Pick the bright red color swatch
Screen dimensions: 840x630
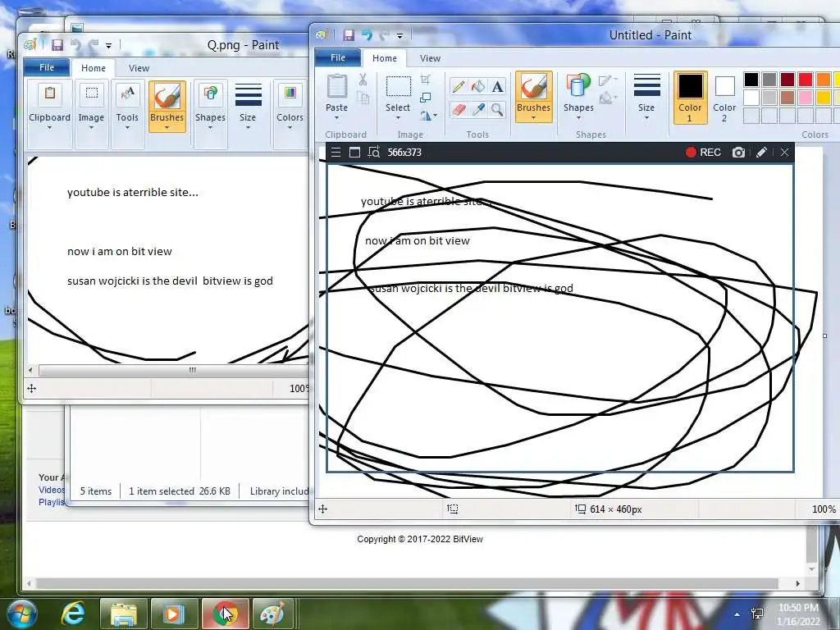tap(806, 80)
